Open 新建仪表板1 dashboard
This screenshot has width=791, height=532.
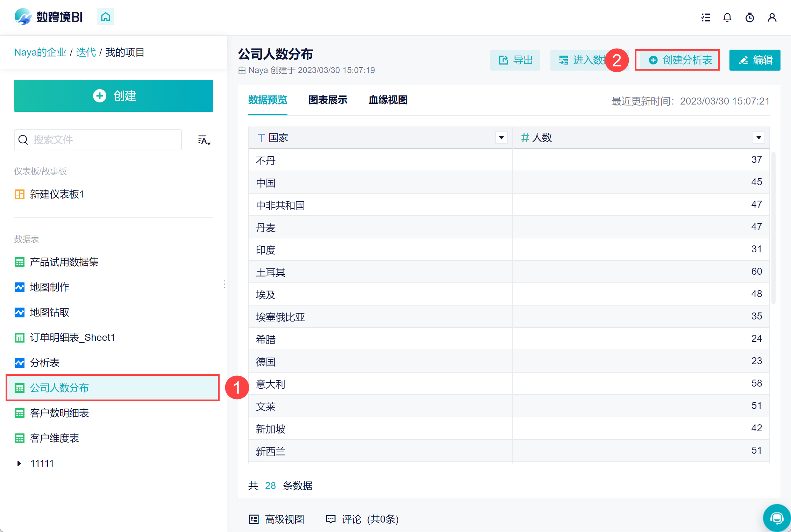57,194
